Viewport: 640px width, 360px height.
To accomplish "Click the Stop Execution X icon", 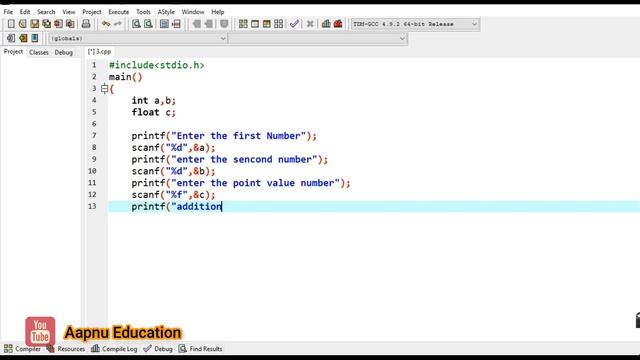I will tap(310, 24).
